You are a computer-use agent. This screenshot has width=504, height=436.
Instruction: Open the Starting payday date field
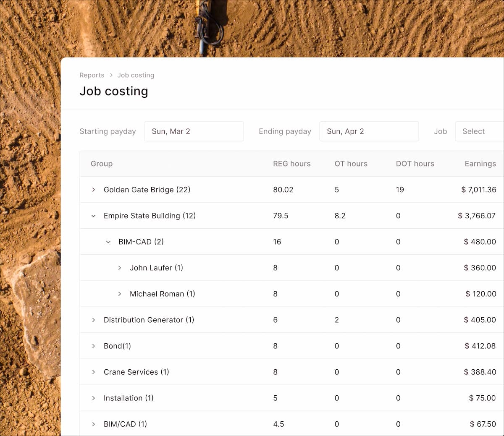194,131
